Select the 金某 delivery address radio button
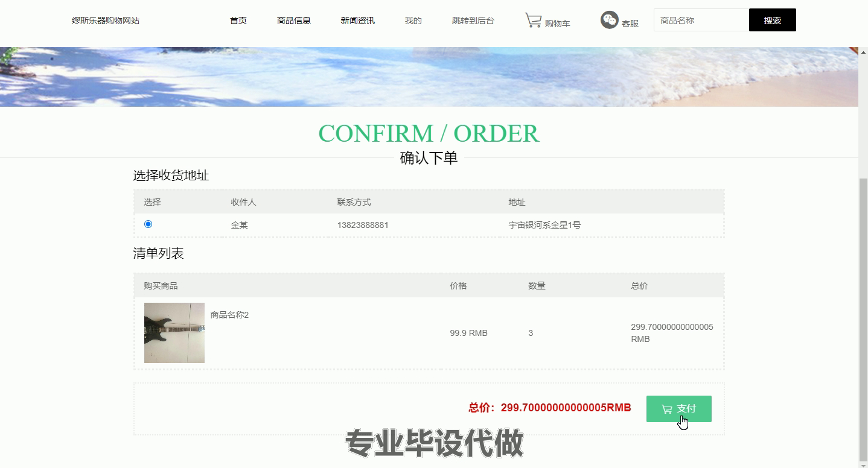 tap(148, 224)
